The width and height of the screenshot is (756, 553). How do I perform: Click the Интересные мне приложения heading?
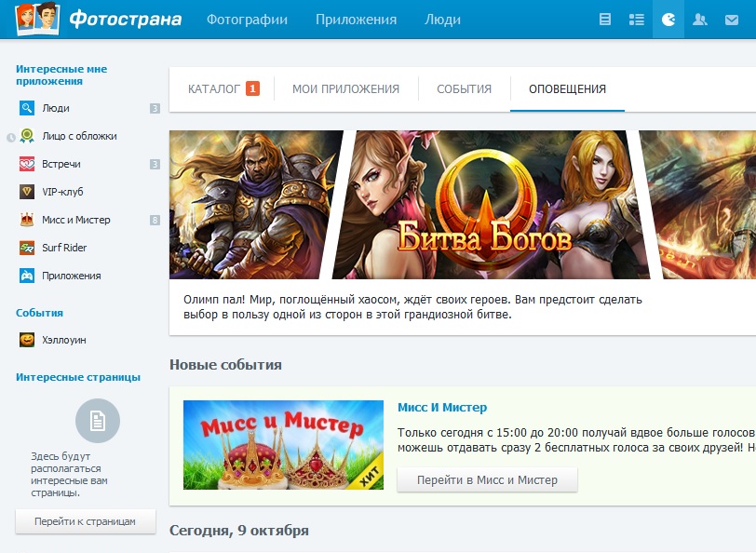(x=61, y=74)
